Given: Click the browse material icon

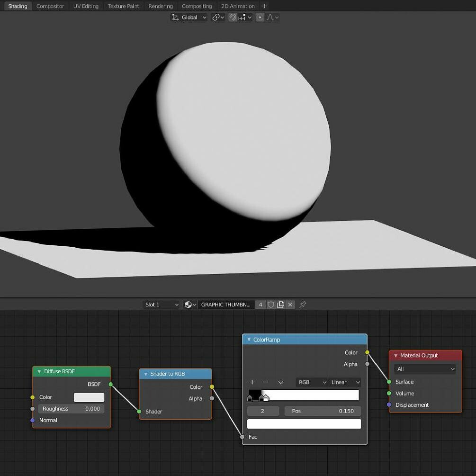Looking at the screenshot, I should (188, 305).
